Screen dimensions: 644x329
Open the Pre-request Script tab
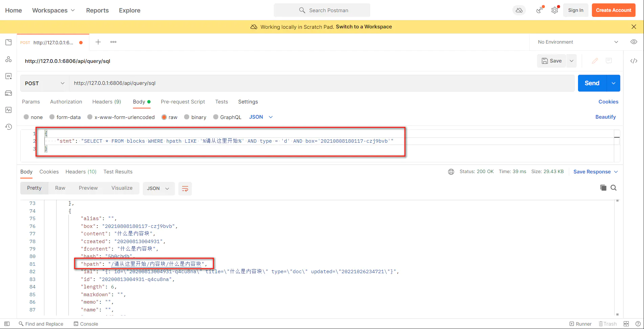[x=183, y=102]
